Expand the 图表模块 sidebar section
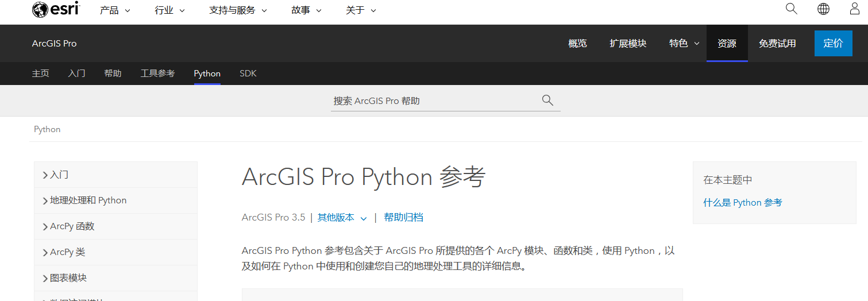This screenshot has width=868, height=301. [x=115, y=278]
